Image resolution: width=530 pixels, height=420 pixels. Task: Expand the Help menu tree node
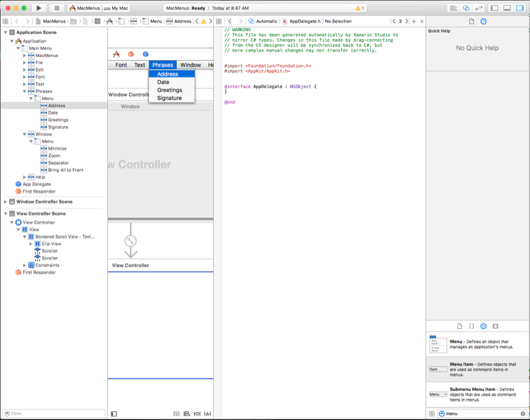(25, 177)
